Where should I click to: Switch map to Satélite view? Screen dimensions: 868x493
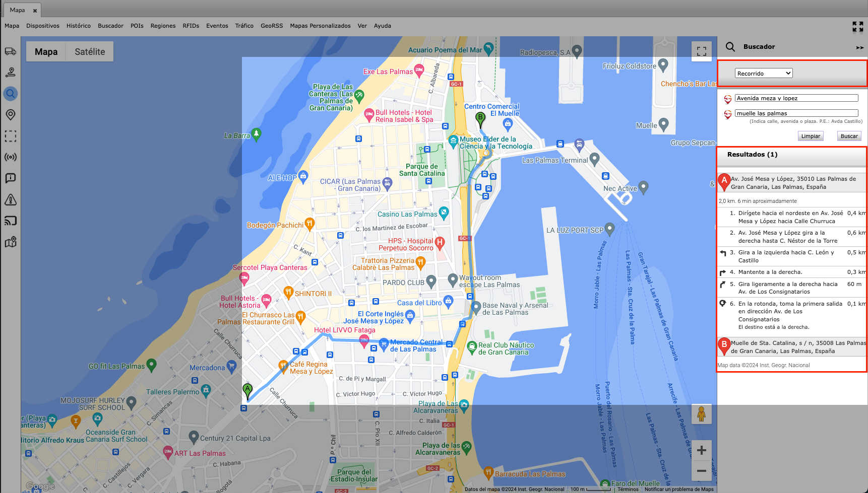pyautogui.click(x=90, y=52)
